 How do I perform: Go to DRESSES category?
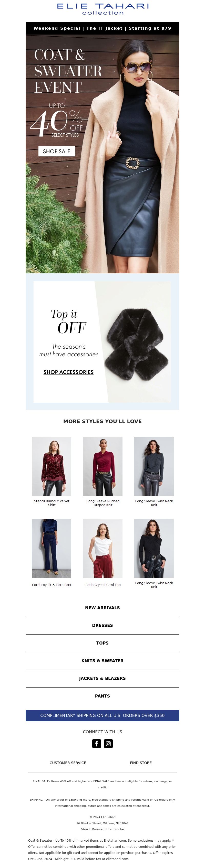pos(102,625)
